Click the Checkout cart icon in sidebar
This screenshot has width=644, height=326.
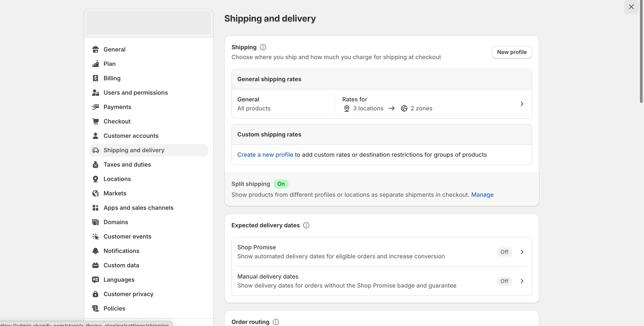click(95, 121)
